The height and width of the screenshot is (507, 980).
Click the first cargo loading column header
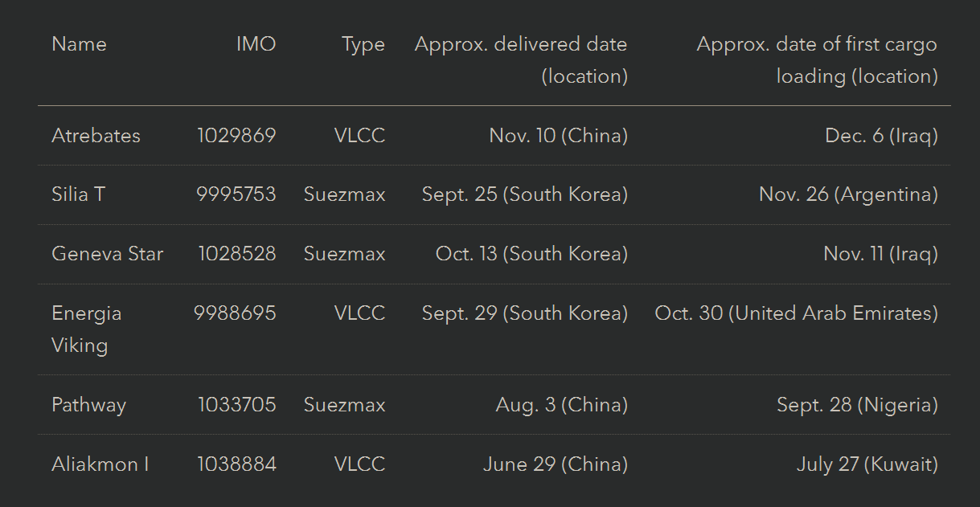click(x=817, y=59)
